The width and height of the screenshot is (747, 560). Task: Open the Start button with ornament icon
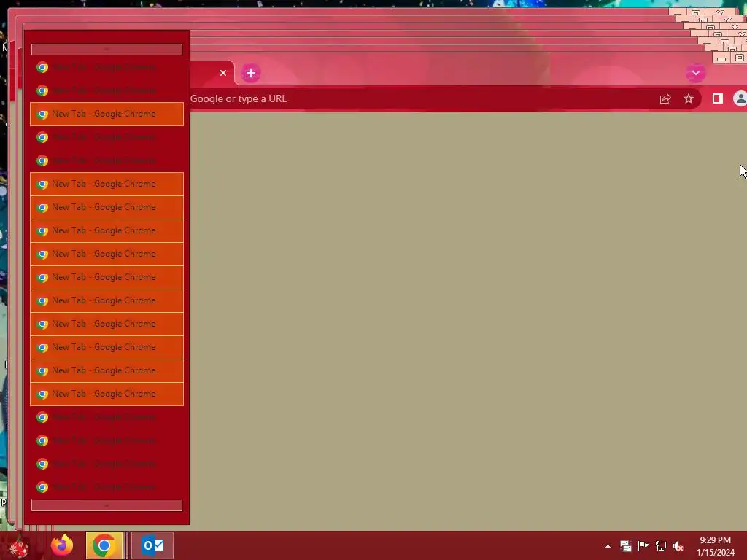tap(18, 545)
